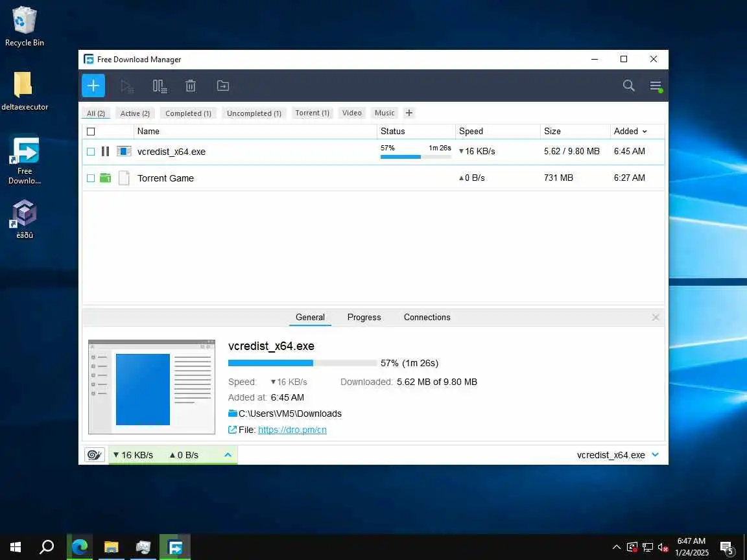Sort by Size column header

[x=552, y=131]
